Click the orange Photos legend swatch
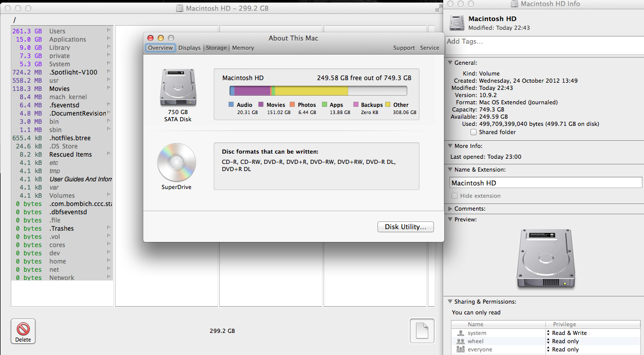Viewport: 644px width, 355px height. click(x=292, y=105)
